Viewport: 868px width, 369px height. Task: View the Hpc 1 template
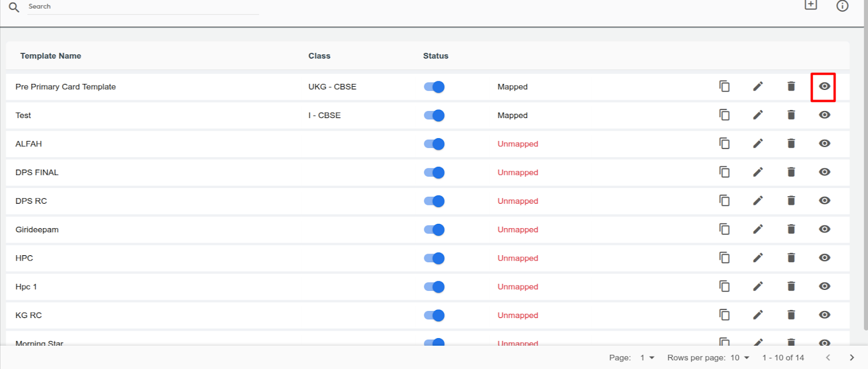point(824,286)
